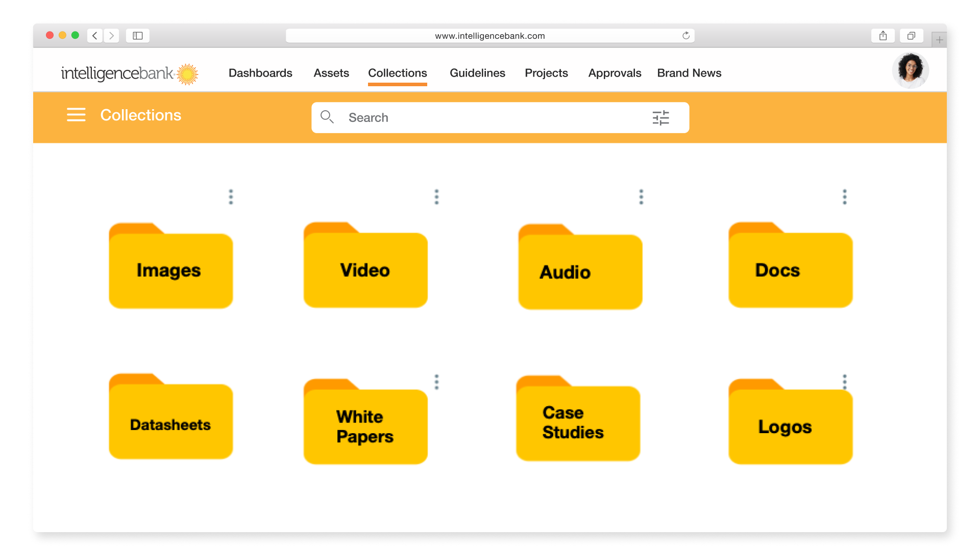This screenshot has width=980, height=551.
Task: Click the intelligencebank logo
Action: (130, 73)
